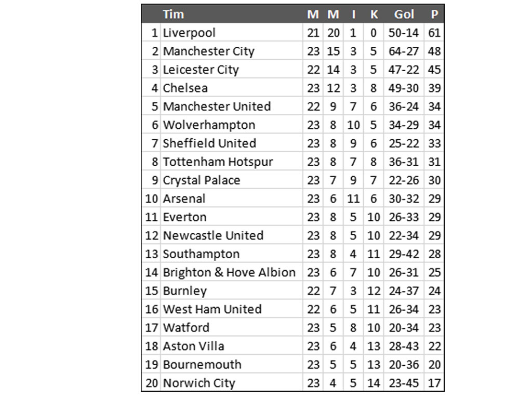The width and height of the screenshot is (532, 399).
Task: Select Wolverhampton's goals cell 34-29
Action: 404,125
